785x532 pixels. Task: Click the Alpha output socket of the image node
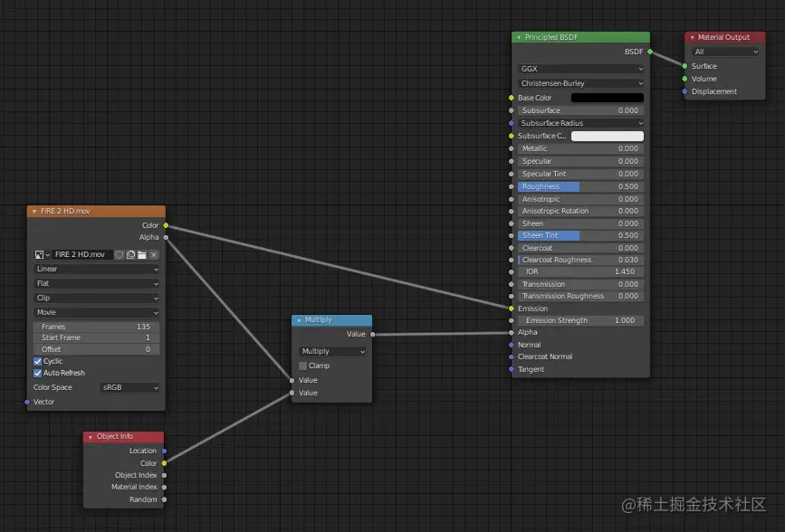pos(166,238)
